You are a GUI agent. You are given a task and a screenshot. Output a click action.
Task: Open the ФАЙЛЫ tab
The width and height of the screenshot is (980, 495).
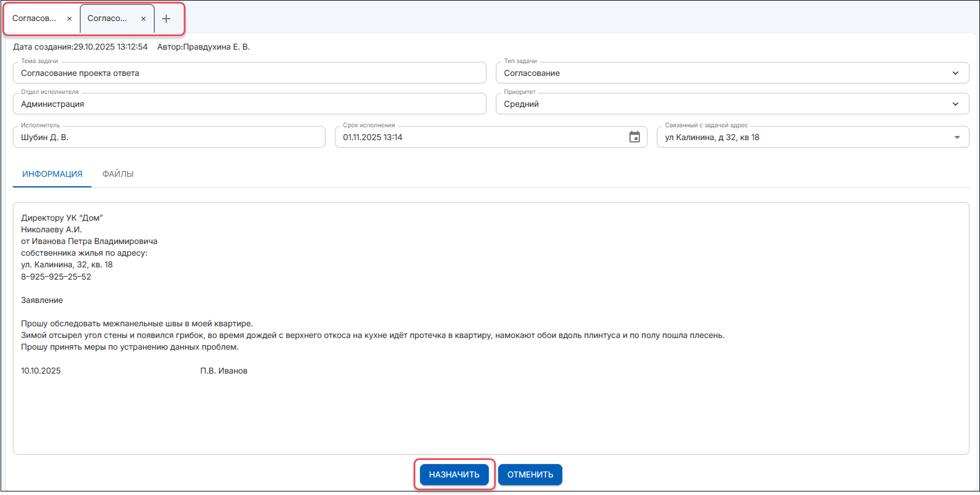pyautogui.click(x=118, y=174)
